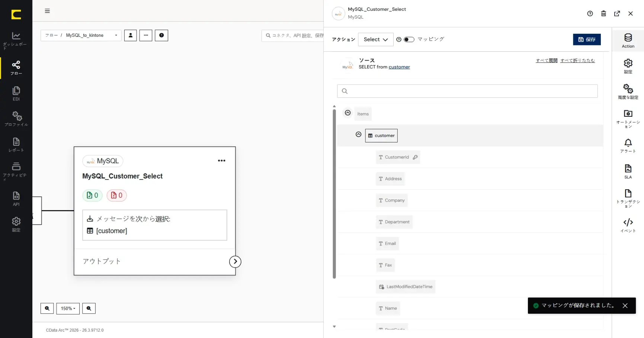Screen dimensions: 644x338
Task: Click the output label on connector card
Action: pyautogui.click(x=102, y=261)
